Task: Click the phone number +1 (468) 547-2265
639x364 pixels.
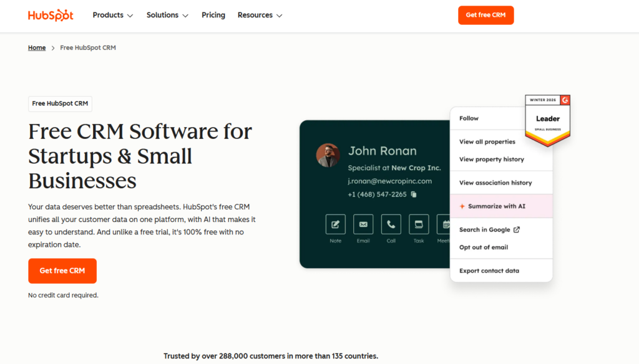Action: pyautogui.click(x=377, y=194)
